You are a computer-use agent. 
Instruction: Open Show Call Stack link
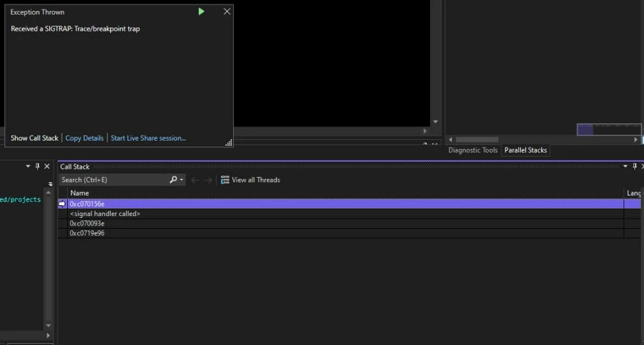pos(34,138)
